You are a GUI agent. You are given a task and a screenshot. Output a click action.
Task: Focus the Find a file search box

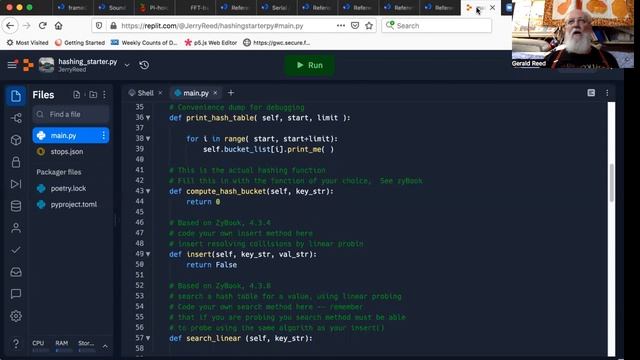(71, 114)
